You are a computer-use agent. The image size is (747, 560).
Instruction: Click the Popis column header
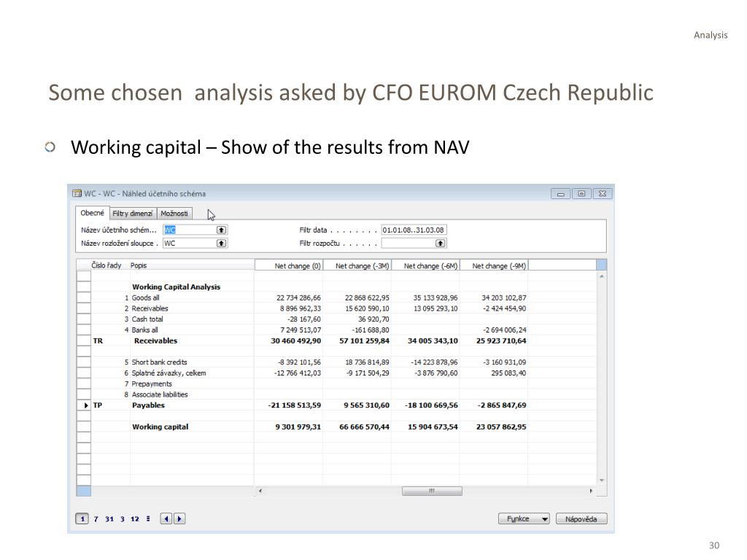(192, 265)
